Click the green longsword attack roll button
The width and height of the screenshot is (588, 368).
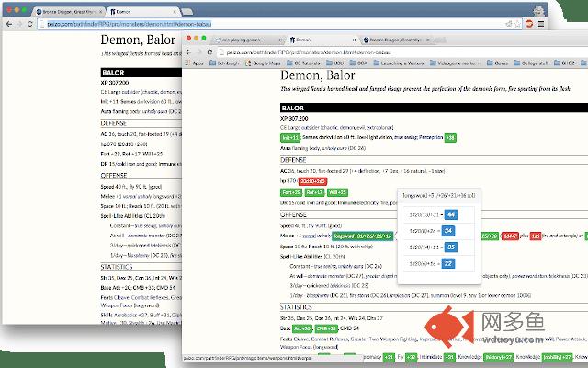pos(363,236)
